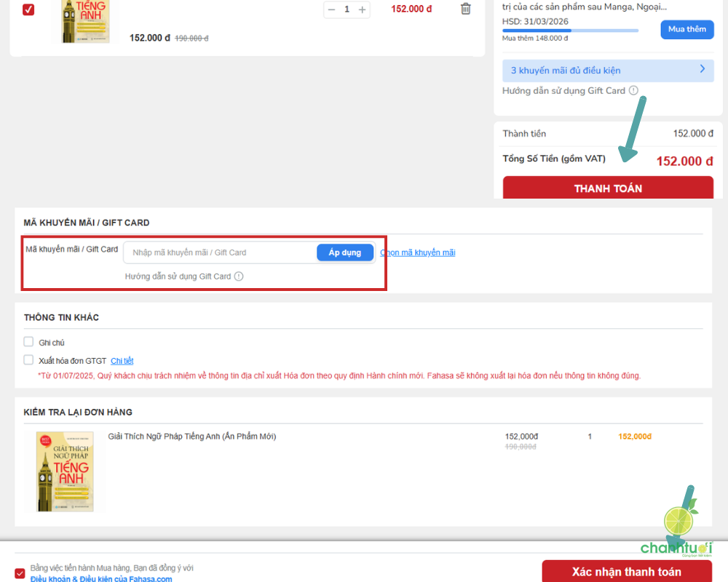The width and height of the screenshot is (728, 582).
Task: Uncheck the selected cart item checkbox
Action: (x=28, y=9)
